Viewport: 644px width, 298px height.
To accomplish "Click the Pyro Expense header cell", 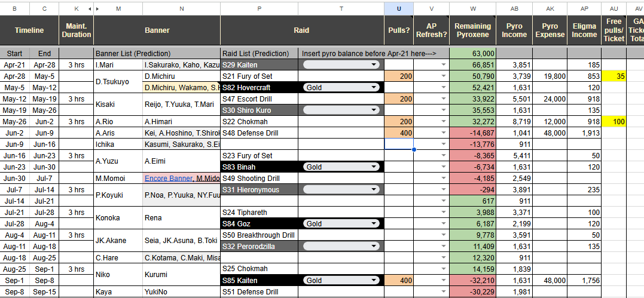I will [x=550, y=30].
